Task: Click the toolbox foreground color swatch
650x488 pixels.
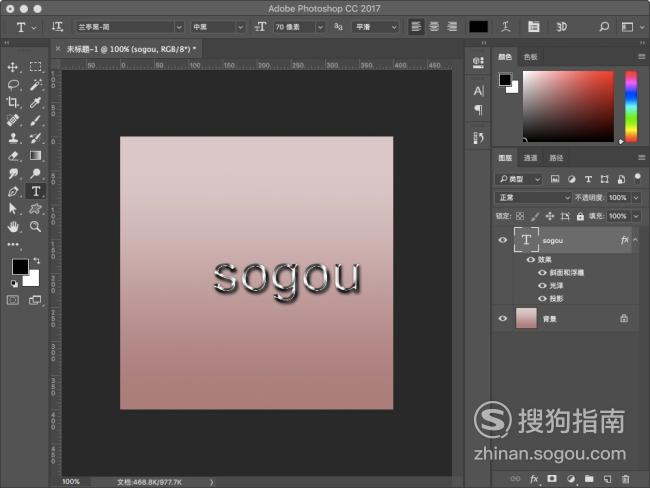Action: 20,267
